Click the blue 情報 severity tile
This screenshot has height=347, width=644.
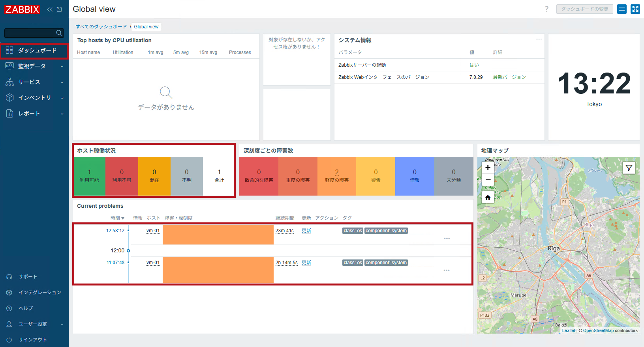pyautogui.click(x=415, y=176)
